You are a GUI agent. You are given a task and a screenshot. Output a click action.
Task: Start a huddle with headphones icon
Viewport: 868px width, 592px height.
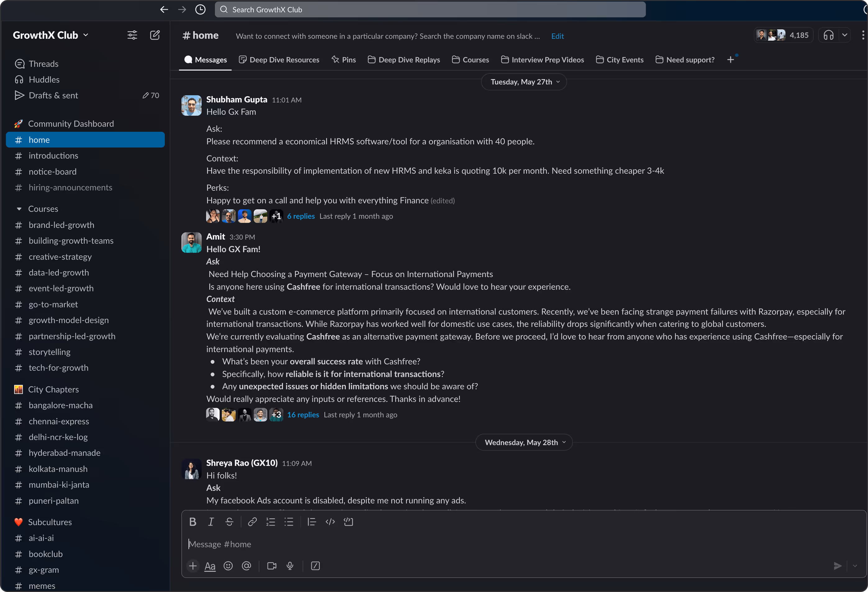click(829, 35)
